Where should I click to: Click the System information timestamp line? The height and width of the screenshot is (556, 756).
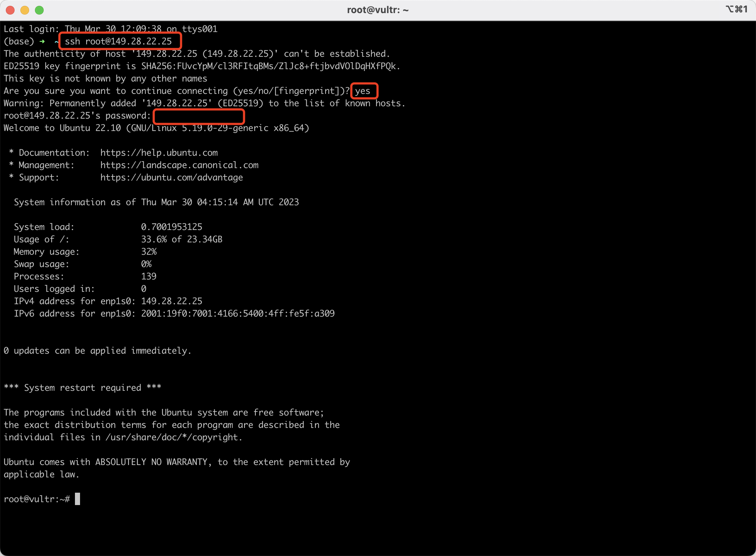(156, 202)
